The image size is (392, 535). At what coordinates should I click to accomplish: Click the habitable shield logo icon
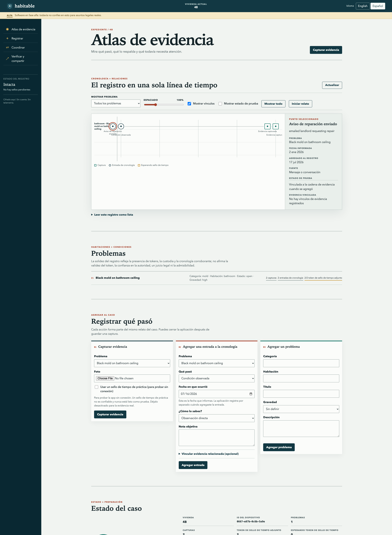pos(10,6)
